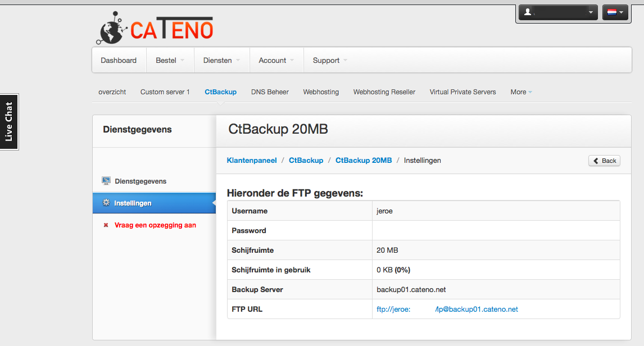The width and height of the screenshot is (644, 346).
Task: Expand the More services dropdown
Action: pyautogui.click(x=521, y=92)
